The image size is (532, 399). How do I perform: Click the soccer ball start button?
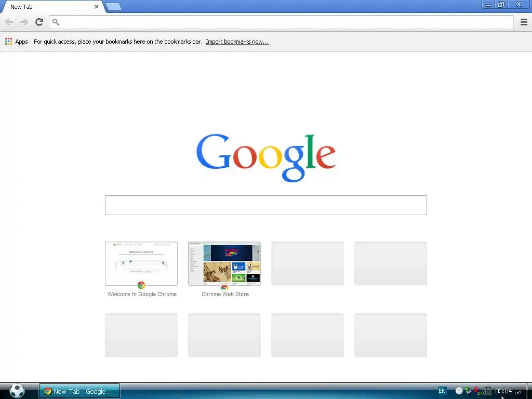pos(17,391)
